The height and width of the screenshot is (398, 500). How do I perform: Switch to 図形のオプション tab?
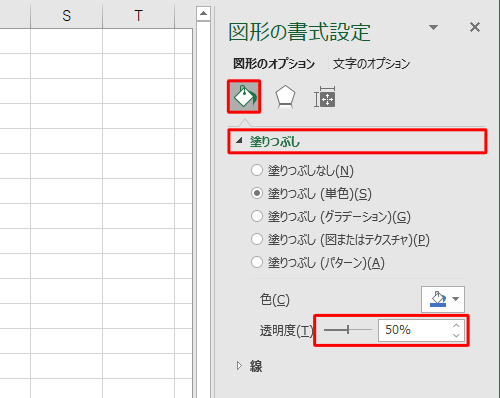(274, 63)
